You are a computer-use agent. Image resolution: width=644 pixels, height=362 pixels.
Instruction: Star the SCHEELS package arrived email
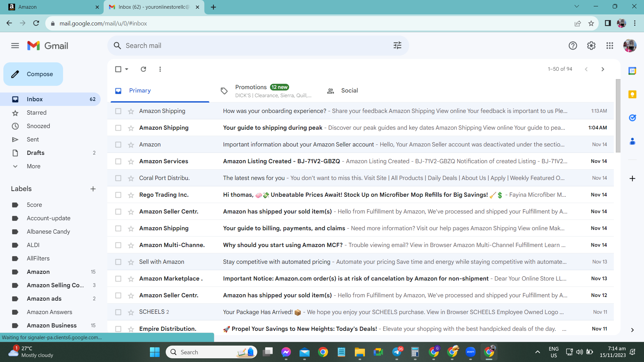[131, 312]
